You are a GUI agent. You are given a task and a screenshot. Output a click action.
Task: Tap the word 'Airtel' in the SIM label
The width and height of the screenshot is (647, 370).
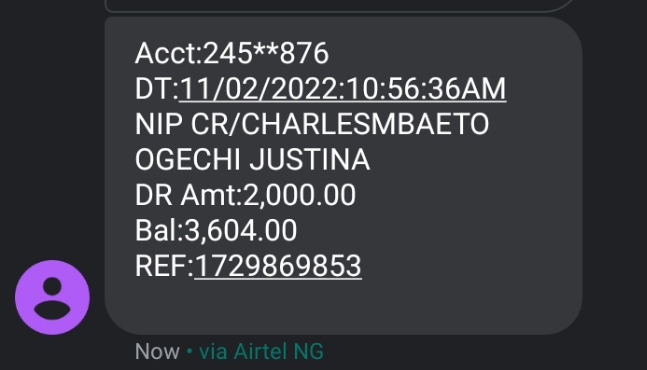click(260, 352)
